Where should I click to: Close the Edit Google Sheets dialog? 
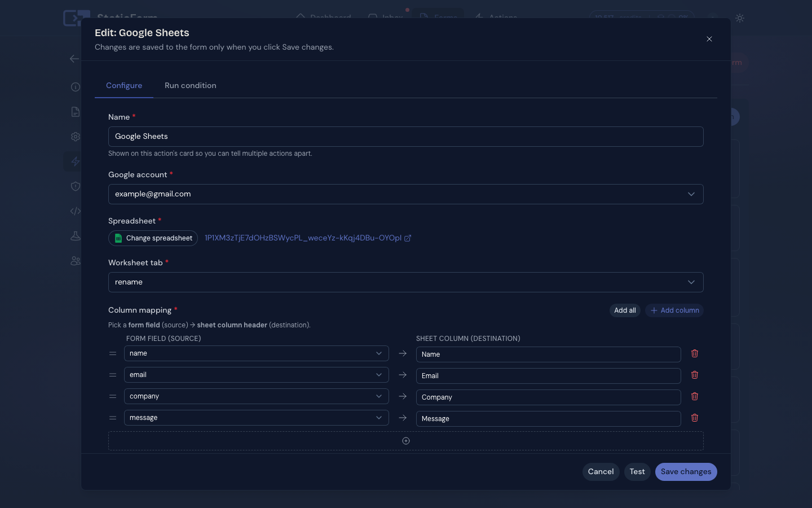pyautogui.click(x=709, y=39)
